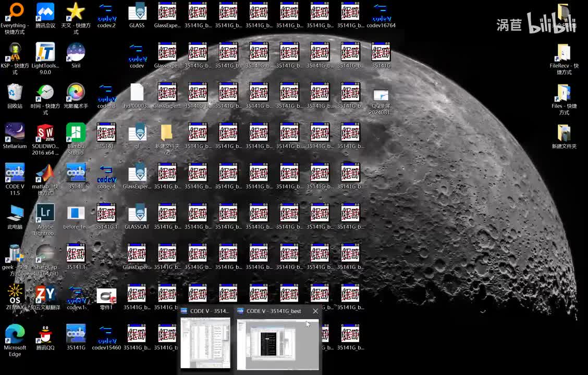Select the codev16764 file
Screen dimensions: 588x375
point(381,15)
